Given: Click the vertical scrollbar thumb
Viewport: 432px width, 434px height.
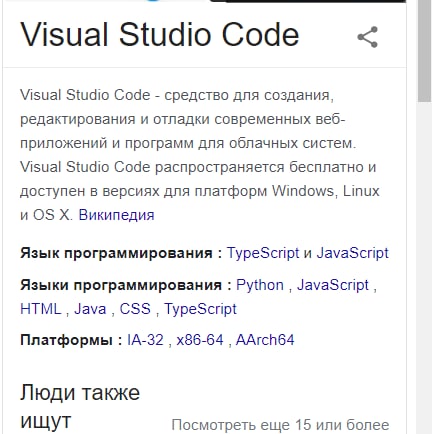Looking at the screenshot, I should (x=424, y=51).
